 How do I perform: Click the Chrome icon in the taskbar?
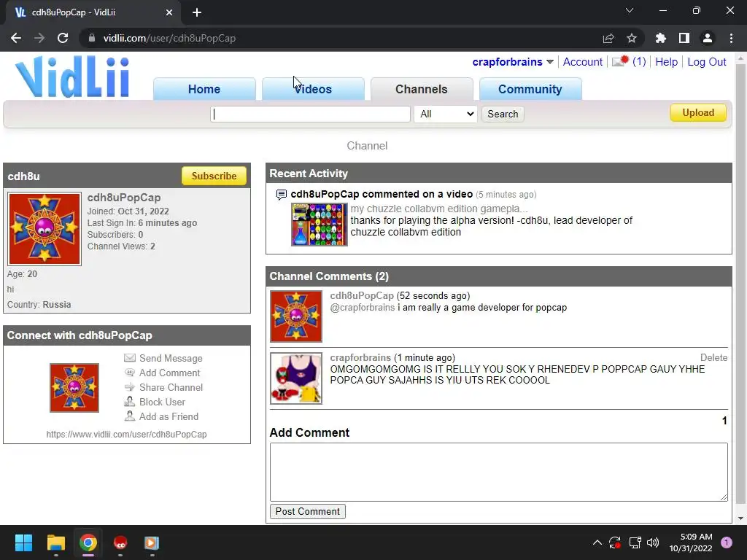[x=88, y=542]
